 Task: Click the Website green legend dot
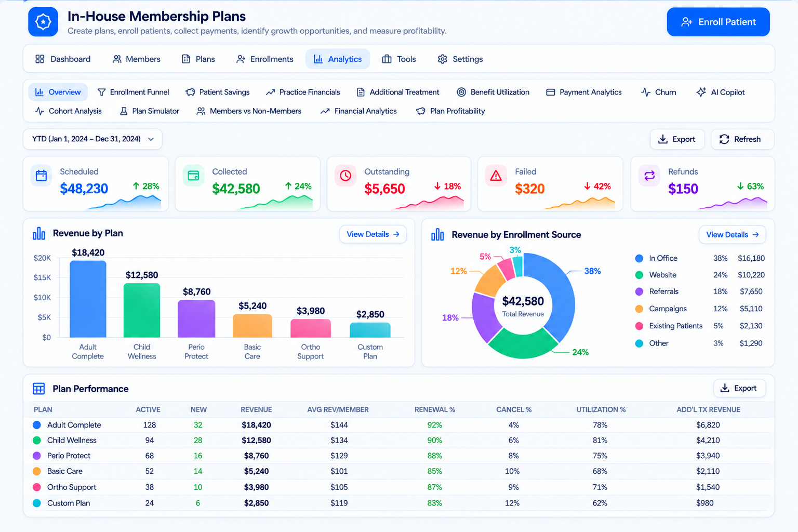tap(640, 275)
